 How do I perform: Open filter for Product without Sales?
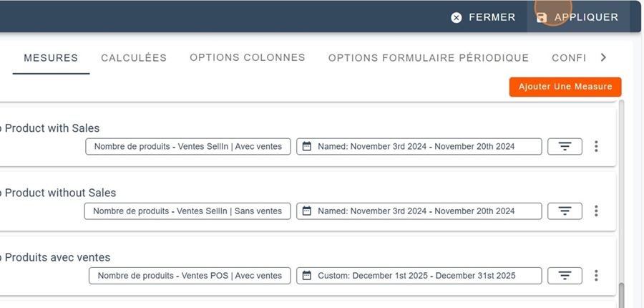click(x=565, y=211)
